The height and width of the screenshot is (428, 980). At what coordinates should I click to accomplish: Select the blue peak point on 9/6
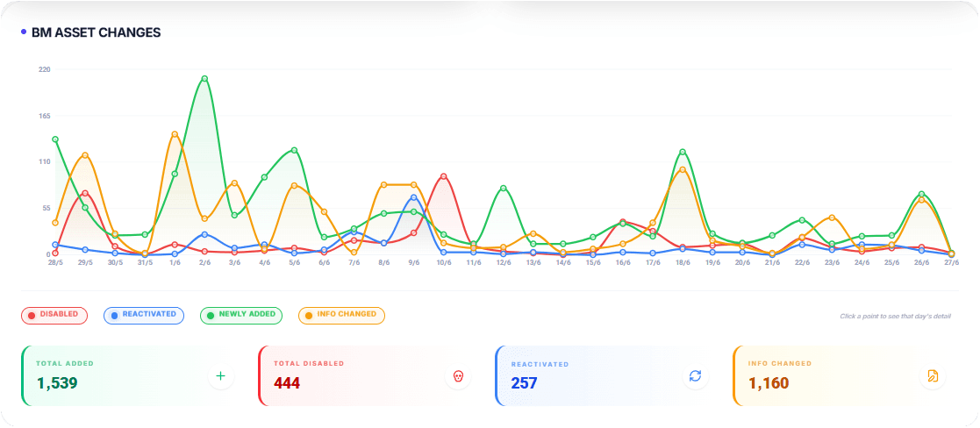(414, 197)
